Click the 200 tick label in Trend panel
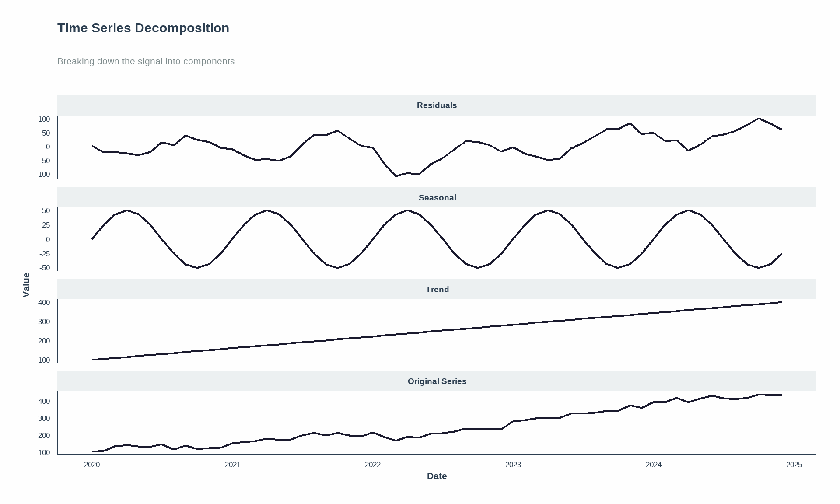 click(x=44, y=341)
